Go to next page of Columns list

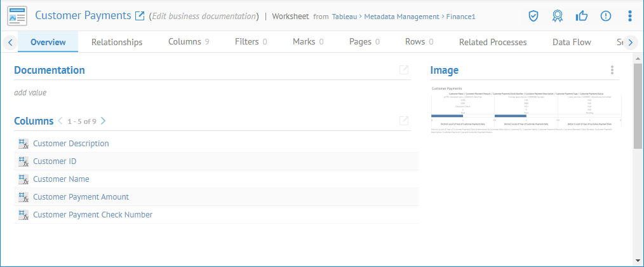104,121
